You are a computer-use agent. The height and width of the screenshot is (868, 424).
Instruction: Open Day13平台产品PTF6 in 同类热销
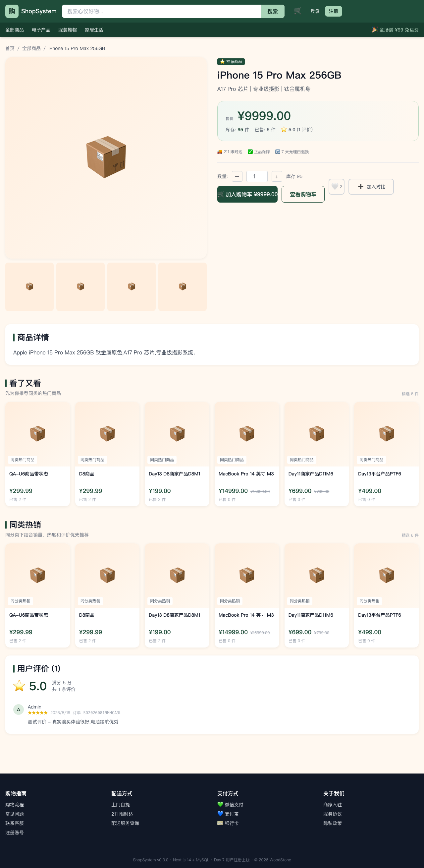pyautogui.click(x=386, y=595)
